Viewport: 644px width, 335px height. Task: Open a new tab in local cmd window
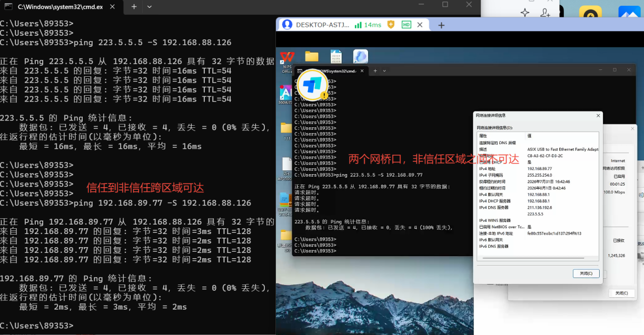tap(134, 7)
